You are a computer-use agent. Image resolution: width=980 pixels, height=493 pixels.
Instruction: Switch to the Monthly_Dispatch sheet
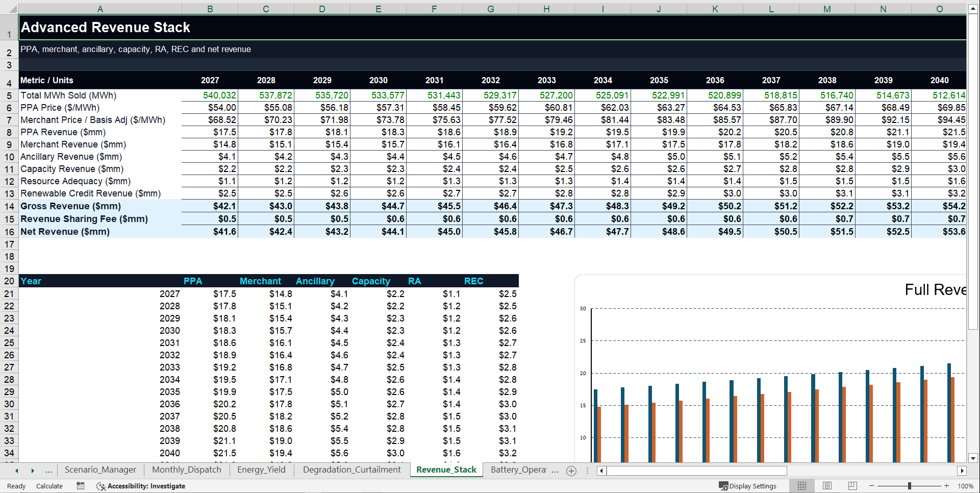pyautogui.click(x=187, y=470)
